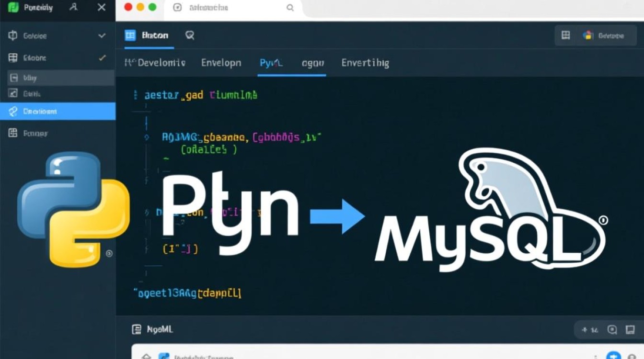Click the magnifier icon in the toolbar
The width and height of the screenshot is (644, 359).
coord(189,35)
